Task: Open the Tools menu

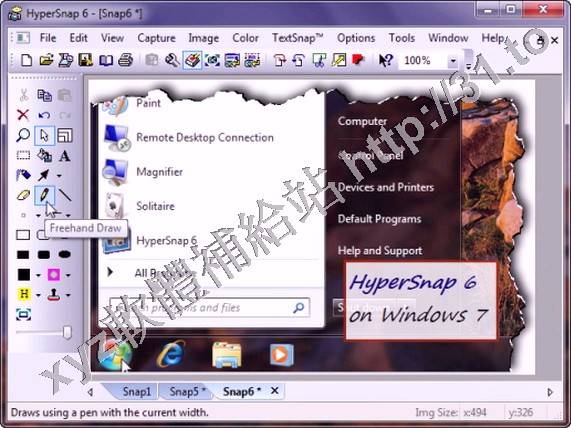Action: click(402, 38)
